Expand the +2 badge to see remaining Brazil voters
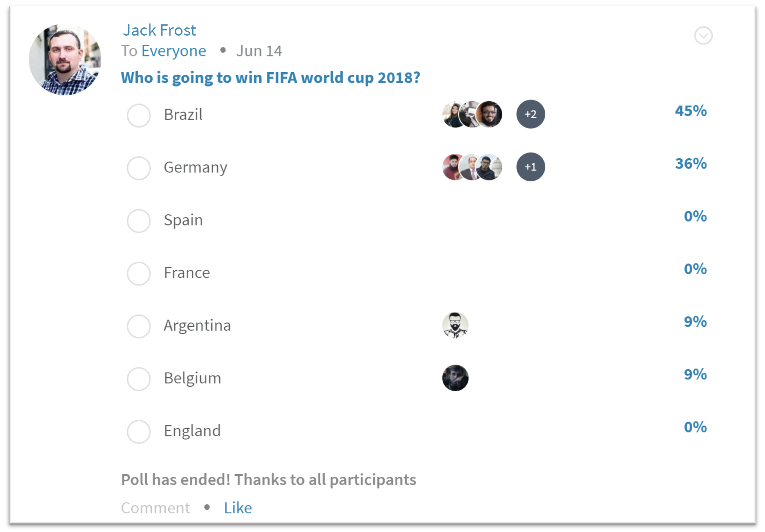The width and height of the screenshot is (765, 532). (x=530, y=114)
